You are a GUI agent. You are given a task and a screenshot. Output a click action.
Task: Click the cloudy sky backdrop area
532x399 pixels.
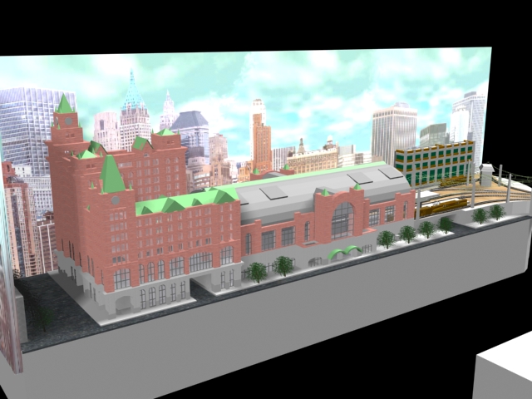tap(316, 83)
